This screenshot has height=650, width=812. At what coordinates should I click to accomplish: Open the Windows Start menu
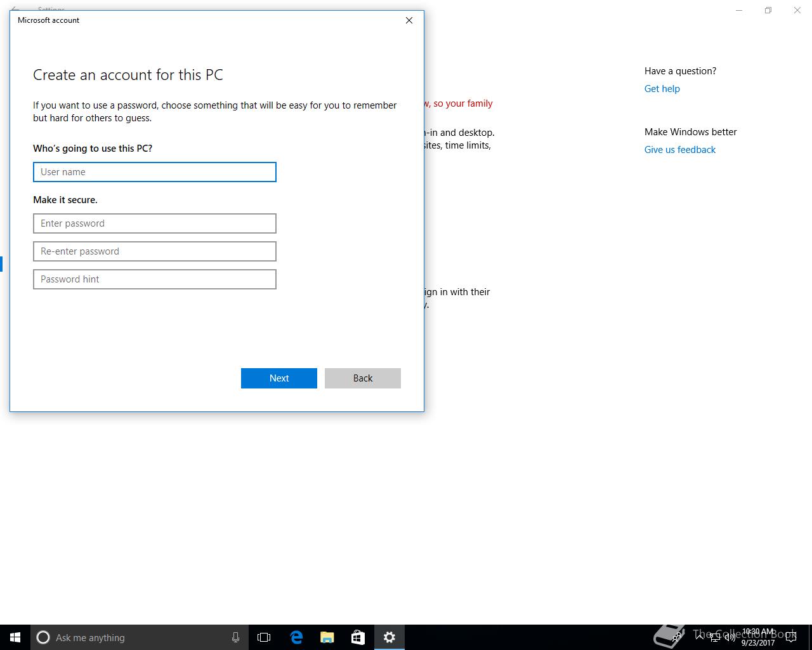15,637
